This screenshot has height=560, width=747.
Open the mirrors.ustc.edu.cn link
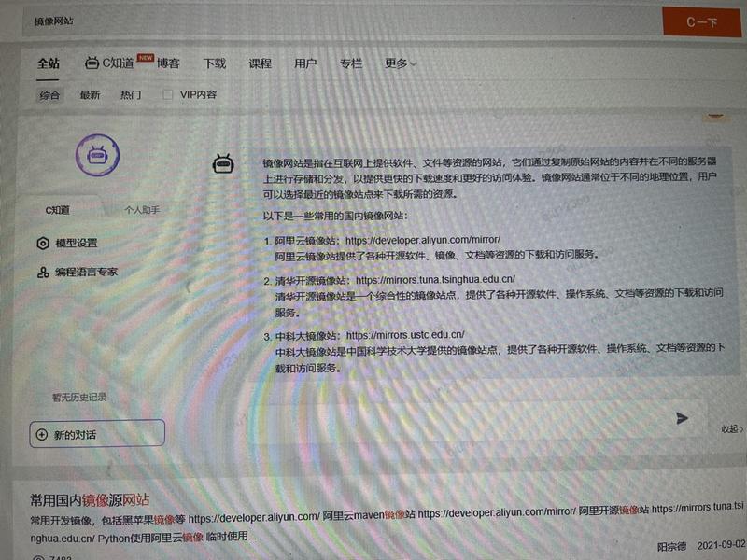pyautogui.click(x=405, y=335)
